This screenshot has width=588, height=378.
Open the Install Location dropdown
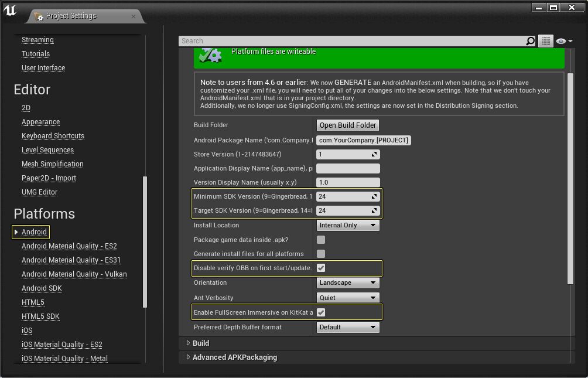point(348,225)
